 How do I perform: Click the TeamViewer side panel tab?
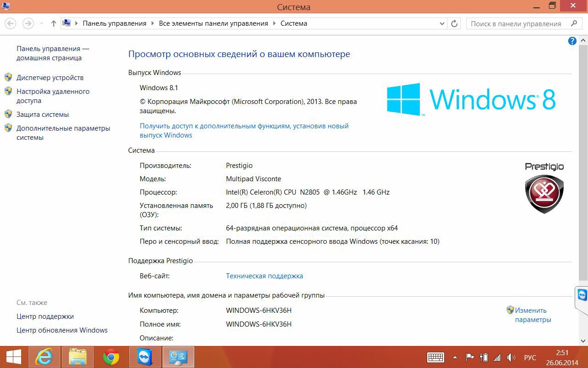point(582,300)
